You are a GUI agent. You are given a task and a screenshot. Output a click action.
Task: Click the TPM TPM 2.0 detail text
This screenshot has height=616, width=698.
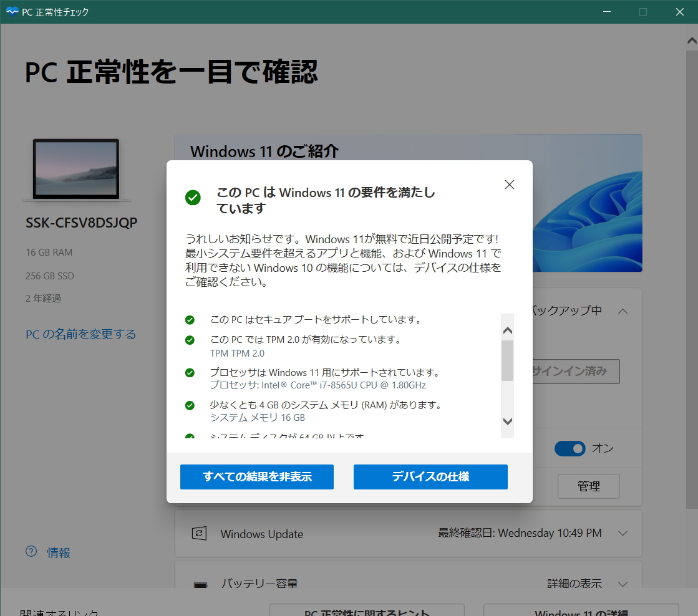(x=237, y=354)
